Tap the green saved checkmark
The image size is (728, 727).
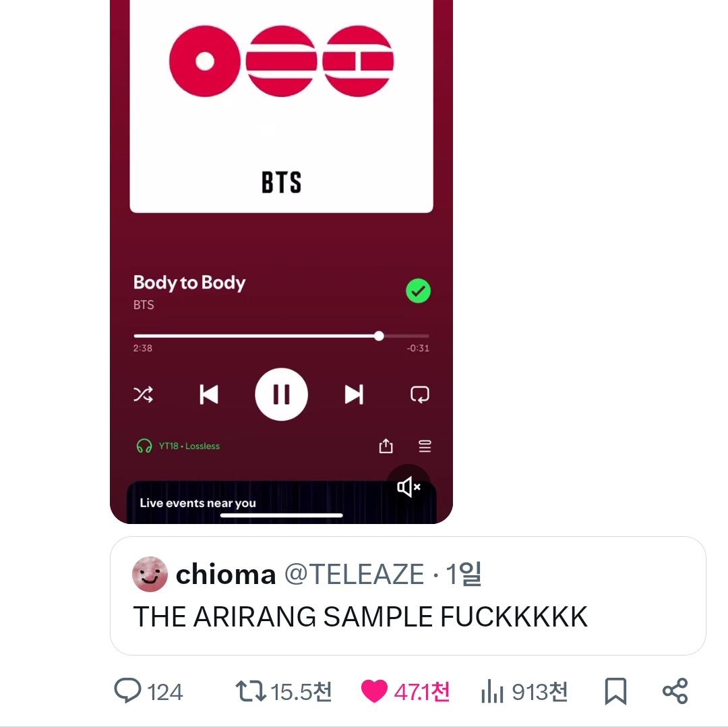point(418,291)
